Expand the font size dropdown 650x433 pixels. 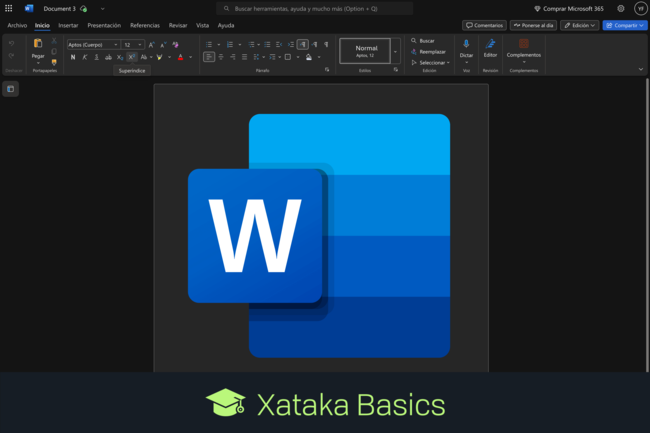click(x=139, y=44)
